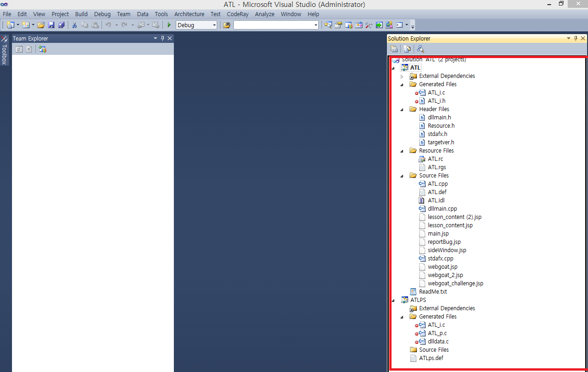588x372 pixels.
Task: Click Properties icon in Solution Explorer toolbar
Action: (x=394, y=49)
